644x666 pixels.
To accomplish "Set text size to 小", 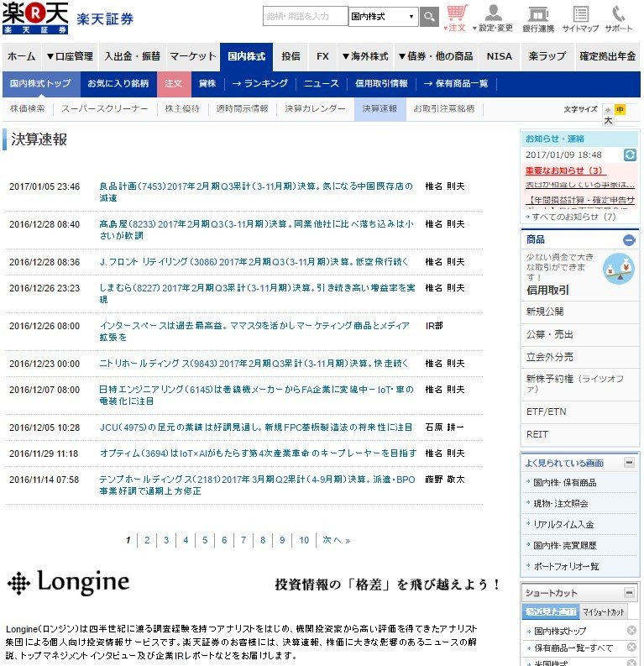I will tap(608, 110).
